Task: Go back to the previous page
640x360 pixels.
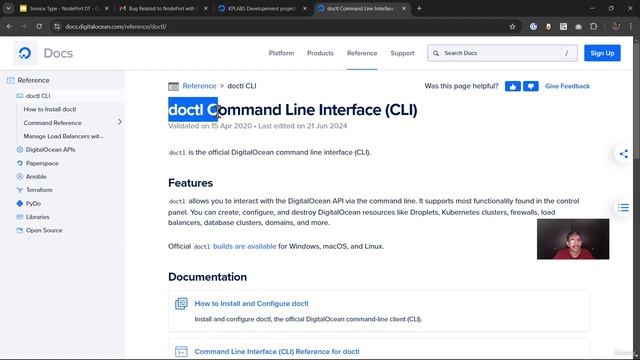Action: (9, 27)
